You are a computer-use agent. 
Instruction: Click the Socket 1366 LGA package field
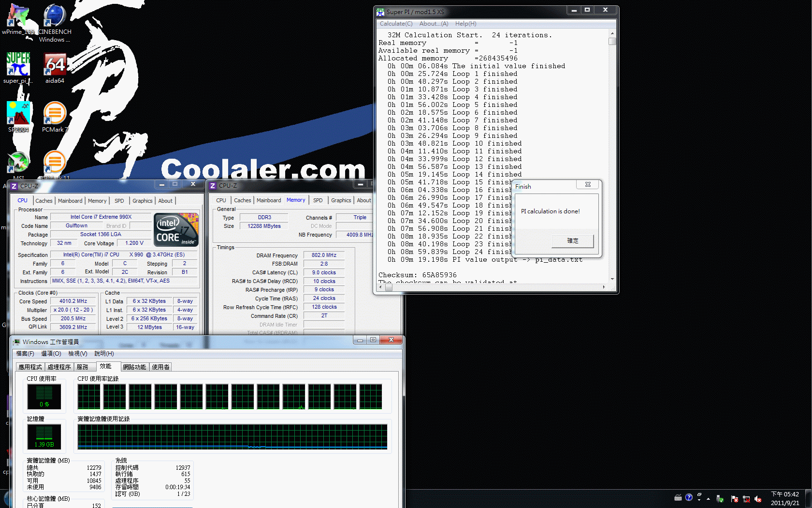tap(101, 234)
